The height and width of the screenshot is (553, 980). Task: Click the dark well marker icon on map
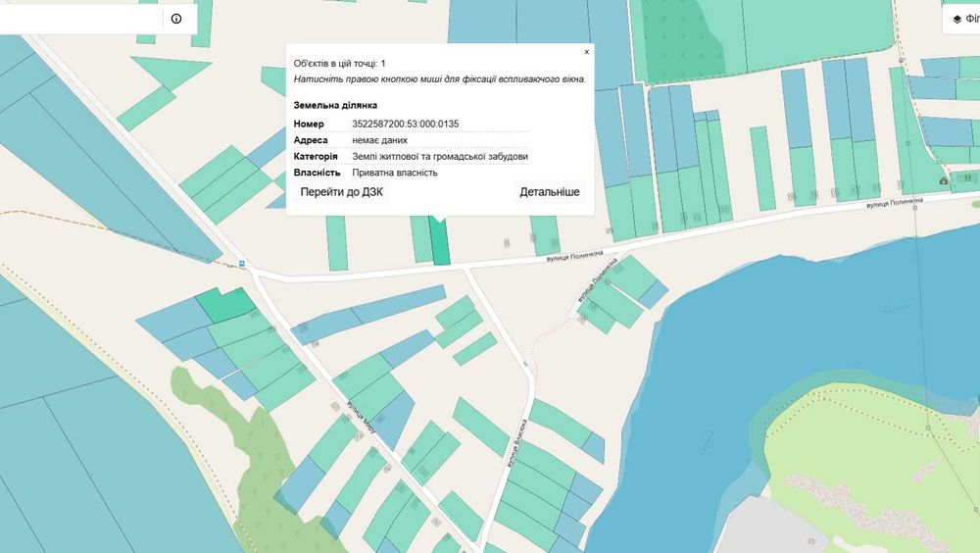pyautogui.click(x=943, y=180)
